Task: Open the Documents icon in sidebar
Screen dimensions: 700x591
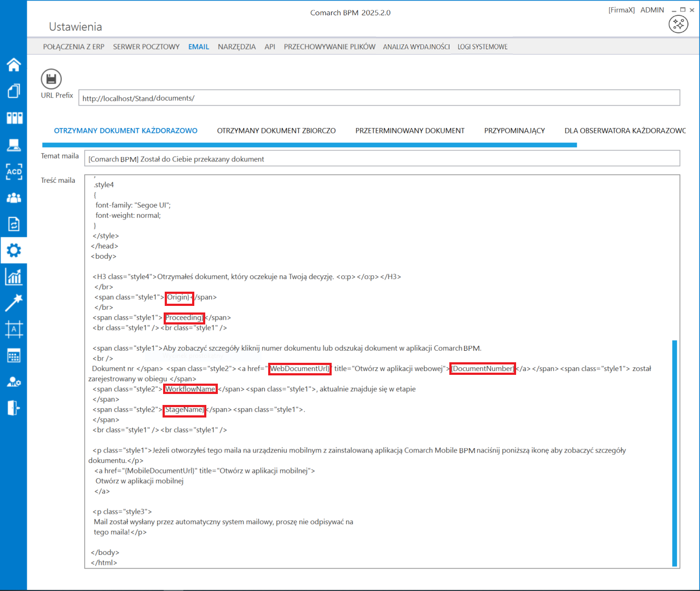Action: [x=14, y=91]
